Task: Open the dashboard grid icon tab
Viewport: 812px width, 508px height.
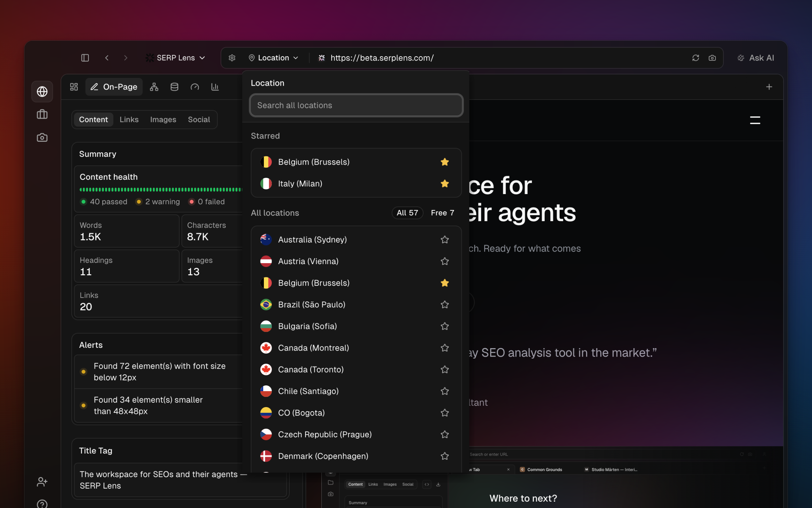Action: (74, 87)
